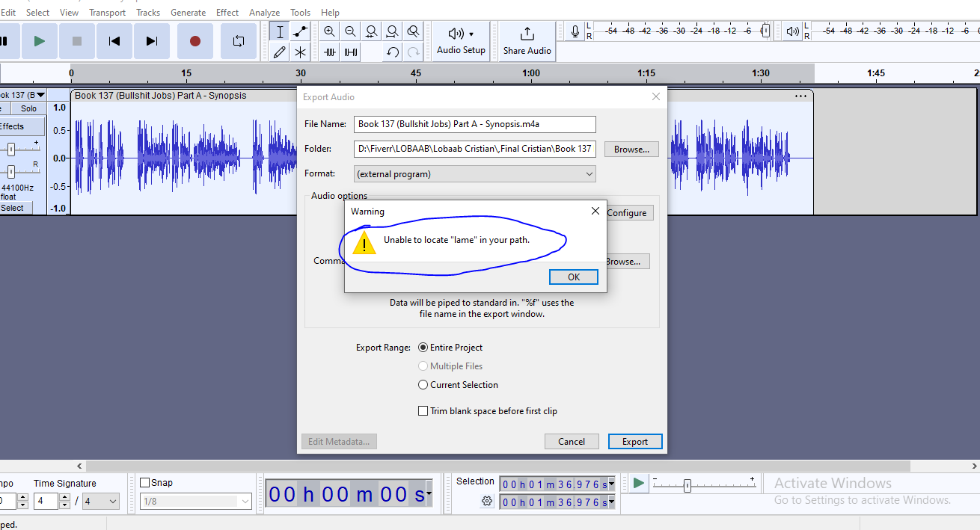Click the Undo arrow icon
Image resolution: width=980 pixels, height=530 pixels.
[392, 52]
